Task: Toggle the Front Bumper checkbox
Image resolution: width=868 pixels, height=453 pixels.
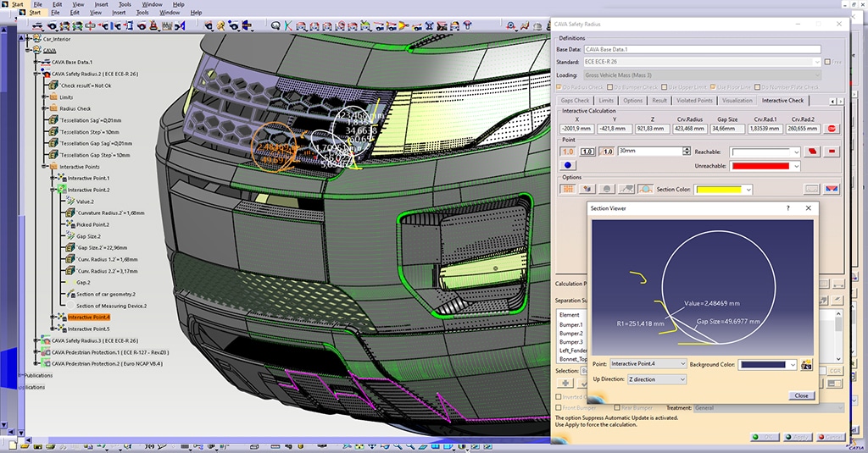Action: coord(559,407)
